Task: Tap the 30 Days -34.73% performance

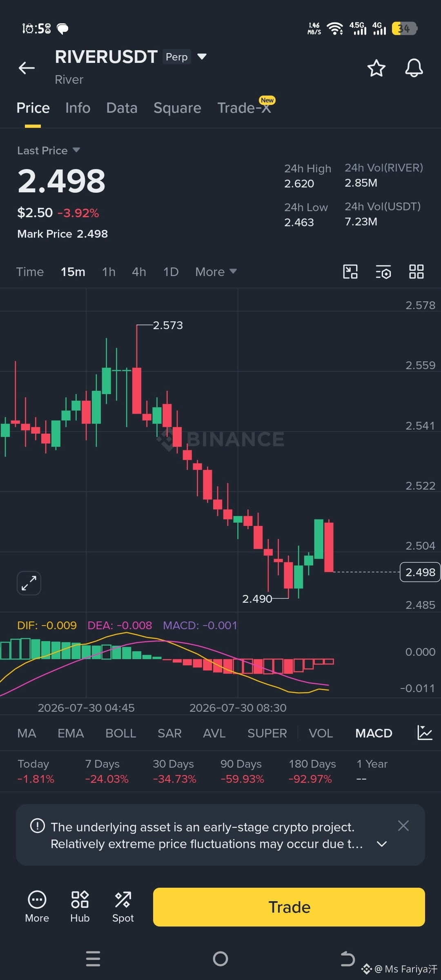Action: point(174,771)
